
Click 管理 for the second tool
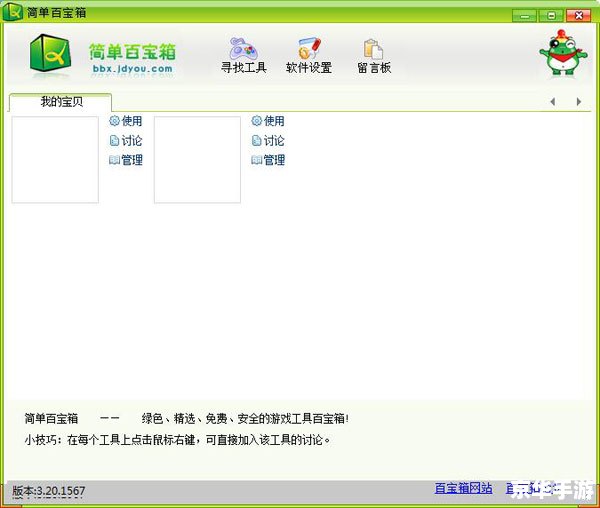click(x=268, y=160)
